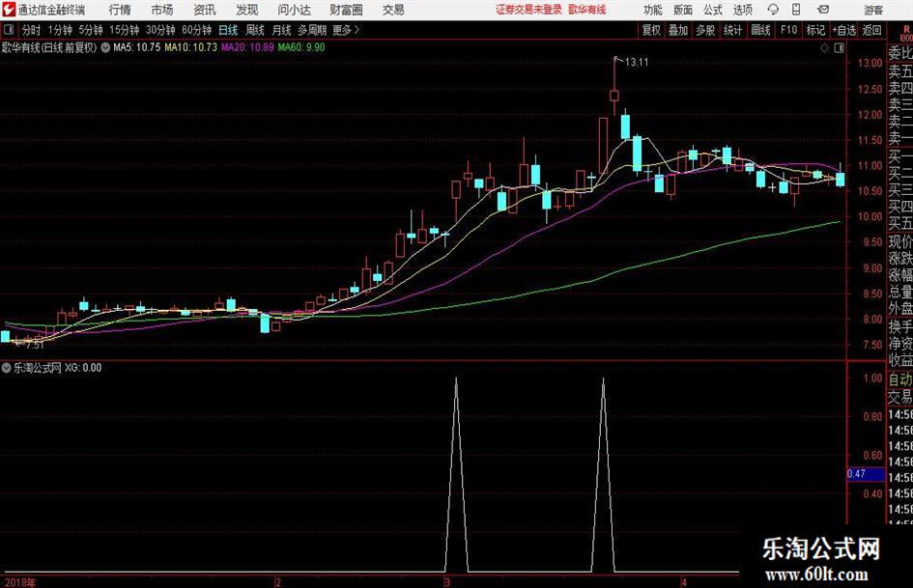Select the 日线 daily period
913x588 pixels.
coord(228,30)
